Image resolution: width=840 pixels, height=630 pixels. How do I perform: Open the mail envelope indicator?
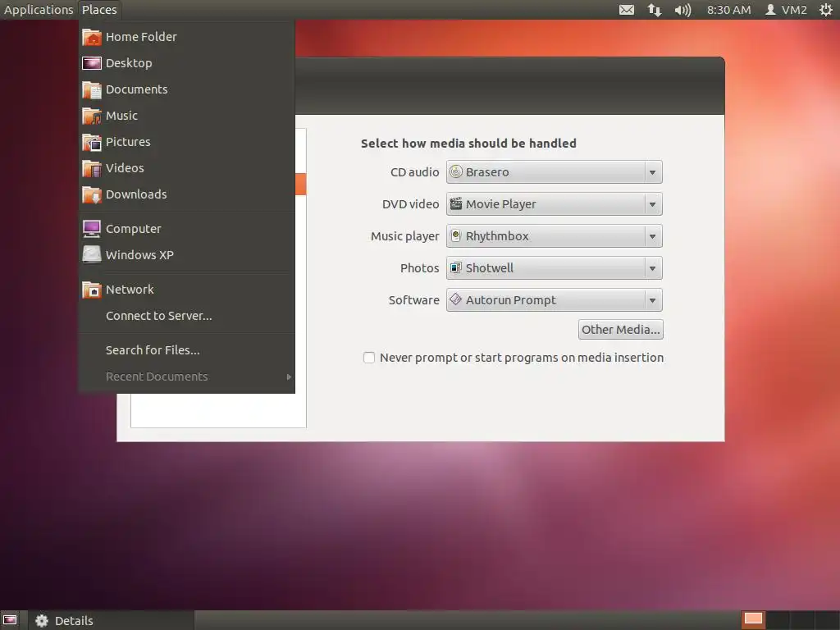(626, 10)
